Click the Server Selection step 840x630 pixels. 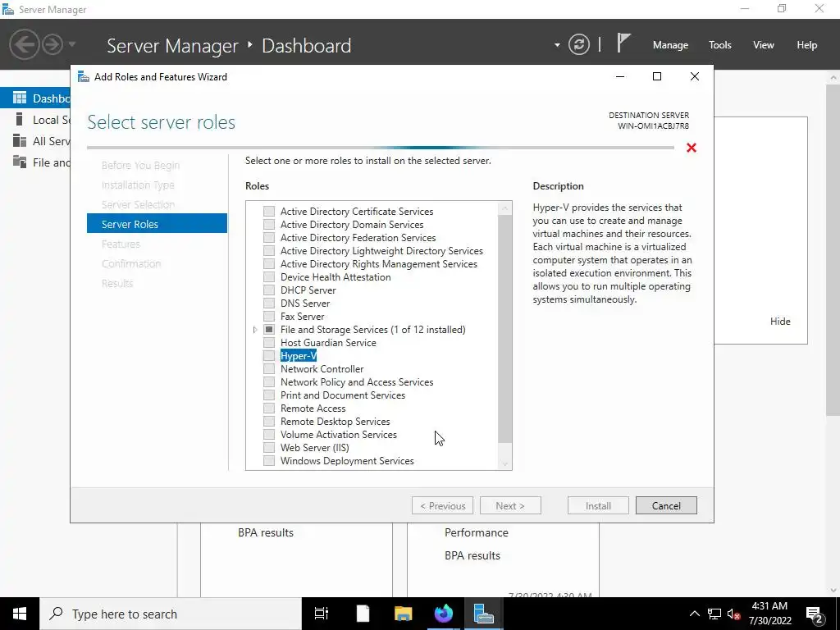[138, 204]
